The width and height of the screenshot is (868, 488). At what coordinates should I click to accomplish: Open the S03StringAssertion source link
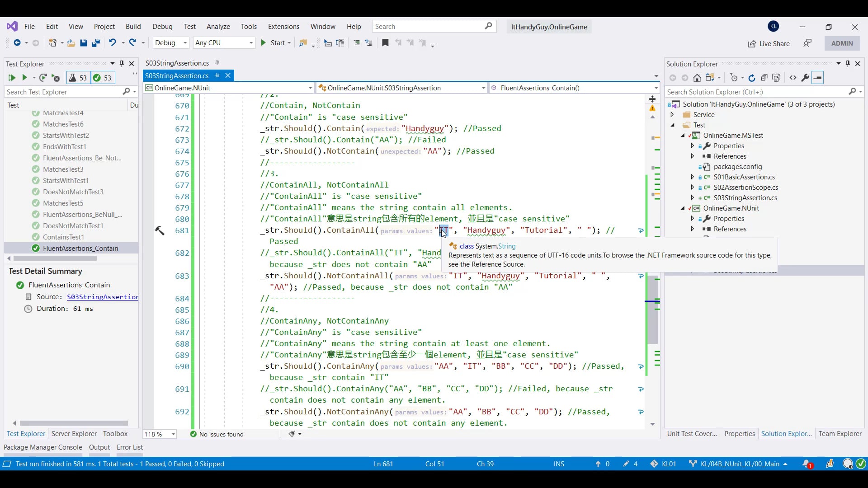(x=103, y=297)
